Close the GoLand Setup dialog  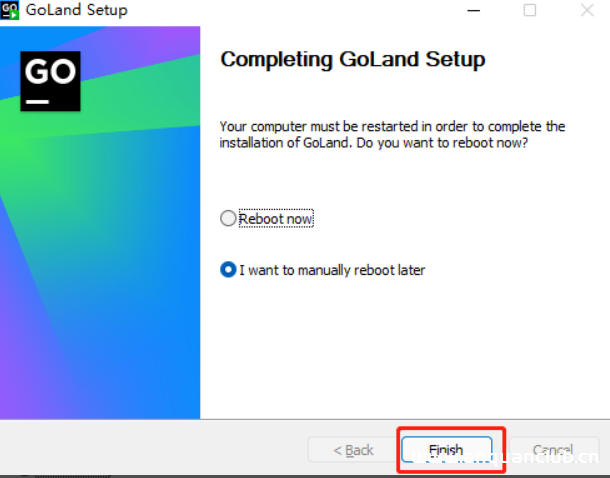(587, 11)
